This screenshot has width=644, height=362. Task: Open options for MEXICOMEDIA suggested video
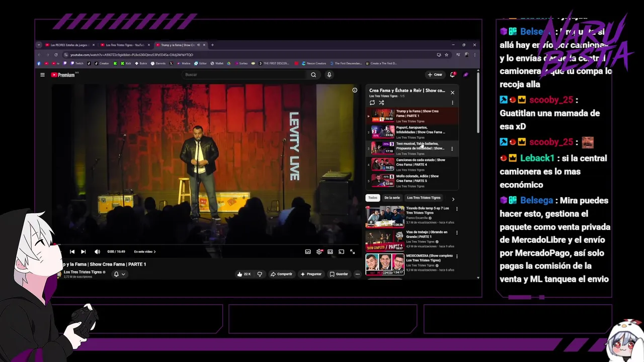tap(457, 256)
